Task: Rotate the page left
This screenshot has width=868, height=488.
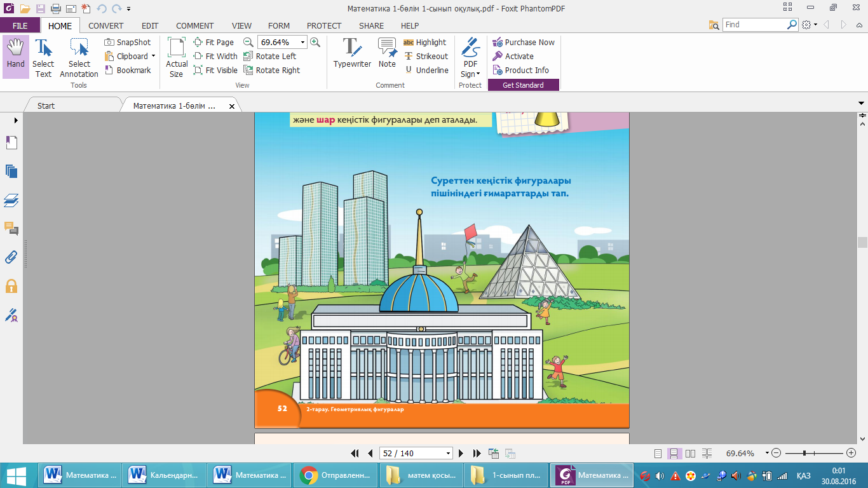Action: (x=270, y=57)
